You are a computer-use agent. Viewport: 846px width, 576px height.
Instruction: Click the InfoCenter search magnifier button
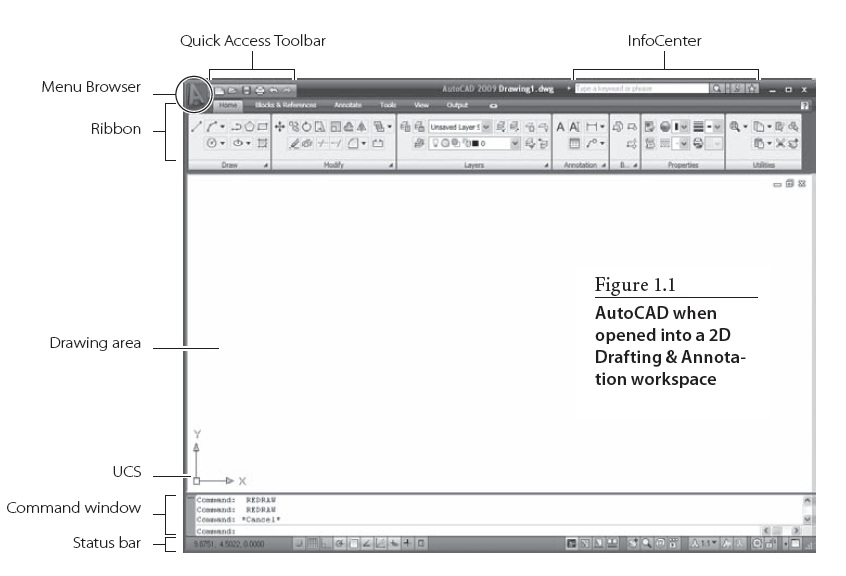coord(716,89)
